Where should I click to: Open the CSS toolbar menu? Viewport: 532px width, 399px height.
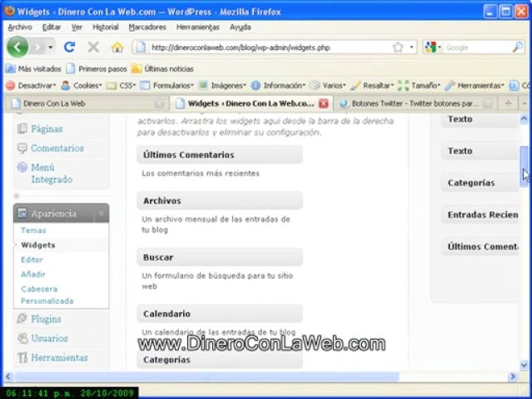point(121,85)
